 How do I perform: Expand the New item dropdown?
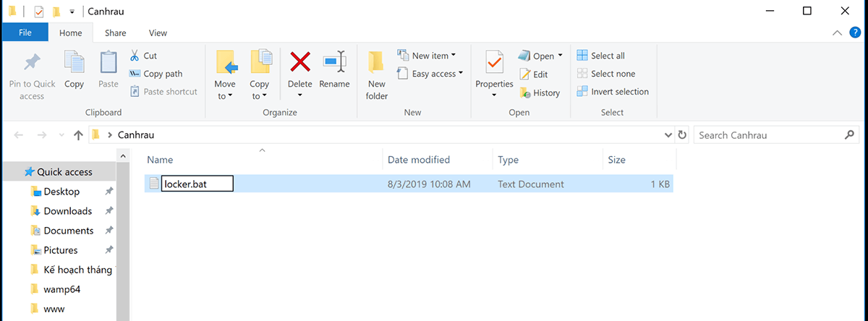(427, 56)
